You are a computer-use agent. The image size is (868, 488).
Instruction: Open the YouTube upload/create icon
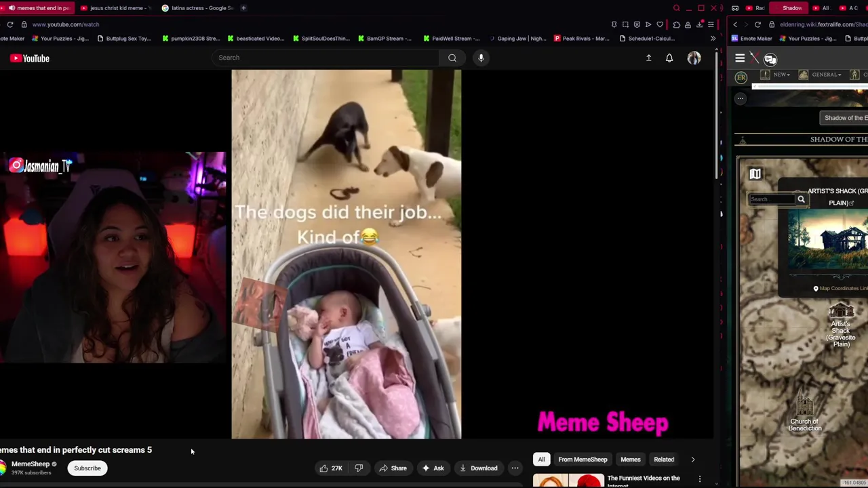tap(648, 58)
